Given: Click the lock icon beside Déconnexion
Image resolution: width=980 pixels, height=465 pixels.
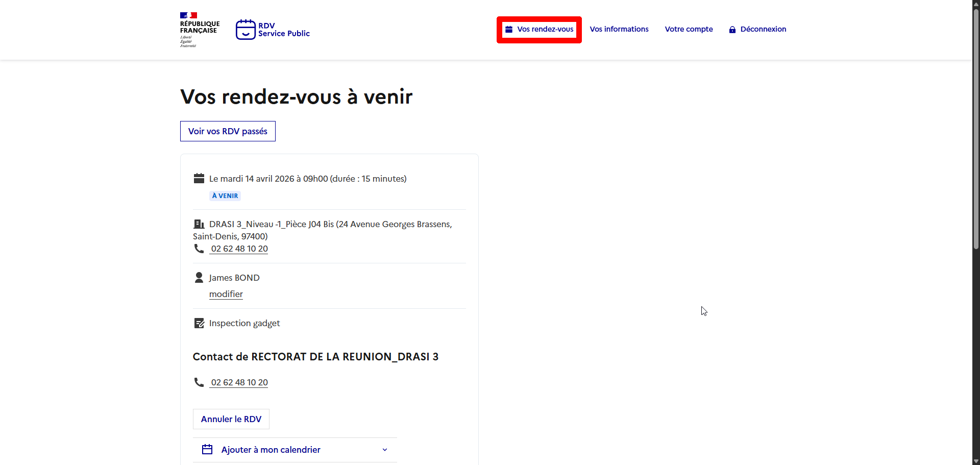Looking at the screenshot, I should pos(732,30).
